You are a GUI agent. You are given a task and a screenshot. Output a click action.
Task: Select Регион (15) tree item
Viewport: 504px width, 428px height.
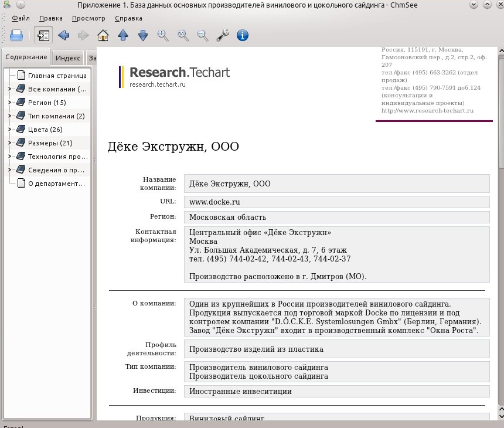pyautogui.click(x=47, y=103)
